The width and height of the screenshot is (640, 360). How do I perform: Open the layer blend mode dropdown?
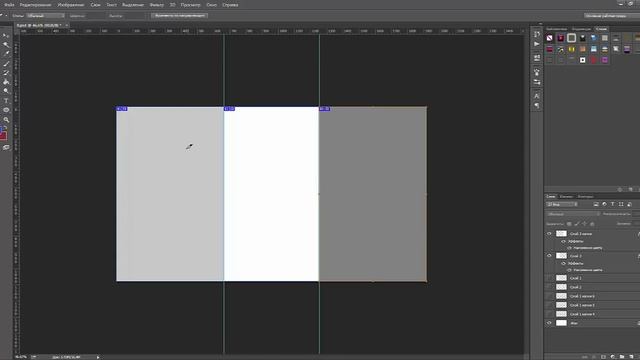pos(573,214)
